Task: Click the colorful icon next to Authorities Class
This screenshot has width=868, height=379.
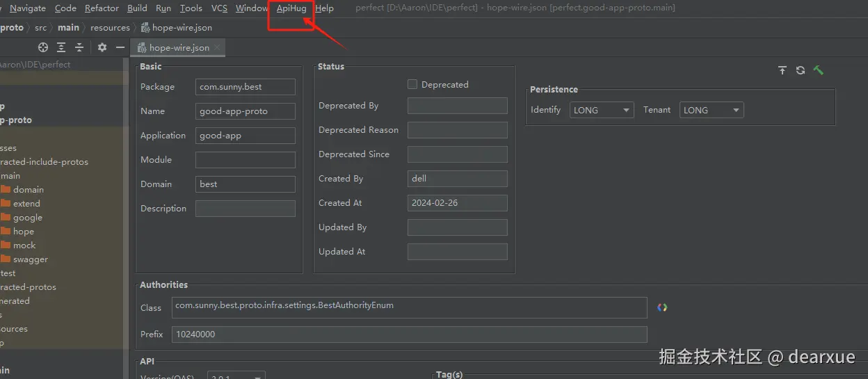Action: [x=662, y=307]
